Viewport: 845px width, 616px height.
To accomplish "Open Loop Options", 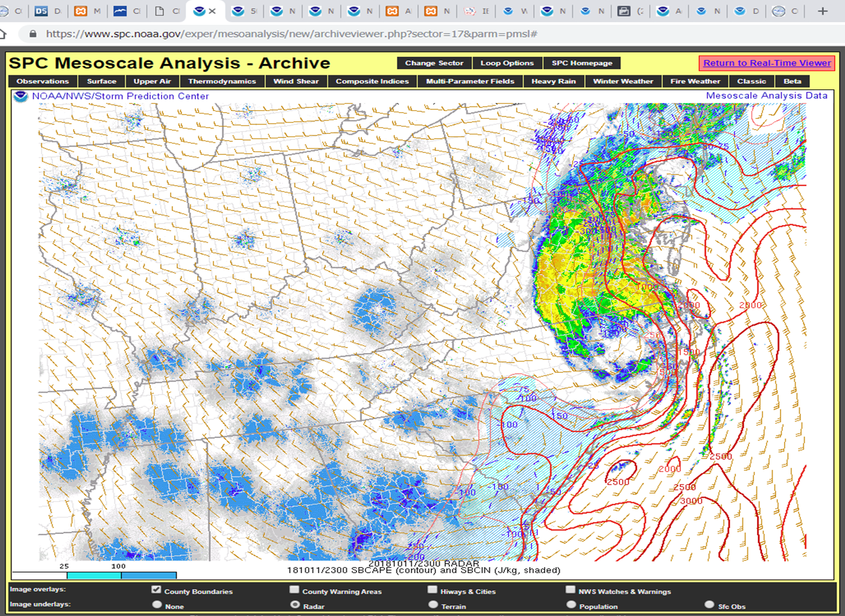I will pos(507,63).
